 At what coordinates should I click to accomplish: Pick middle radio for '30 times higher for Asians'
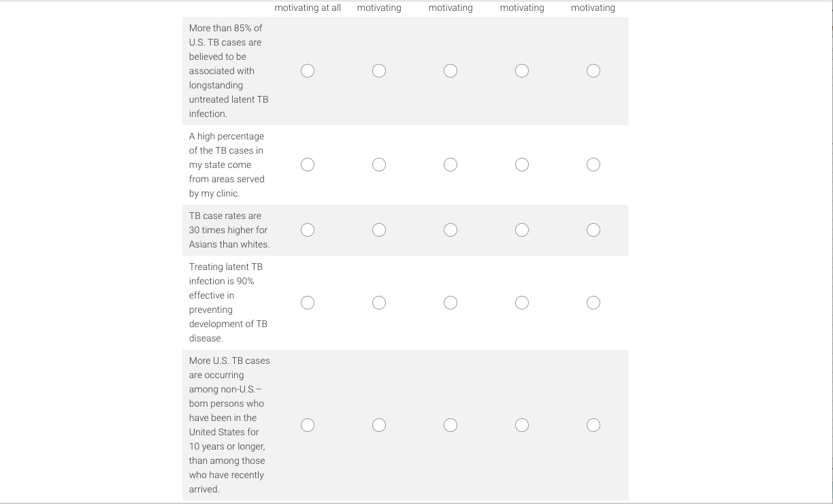point(451,230)
